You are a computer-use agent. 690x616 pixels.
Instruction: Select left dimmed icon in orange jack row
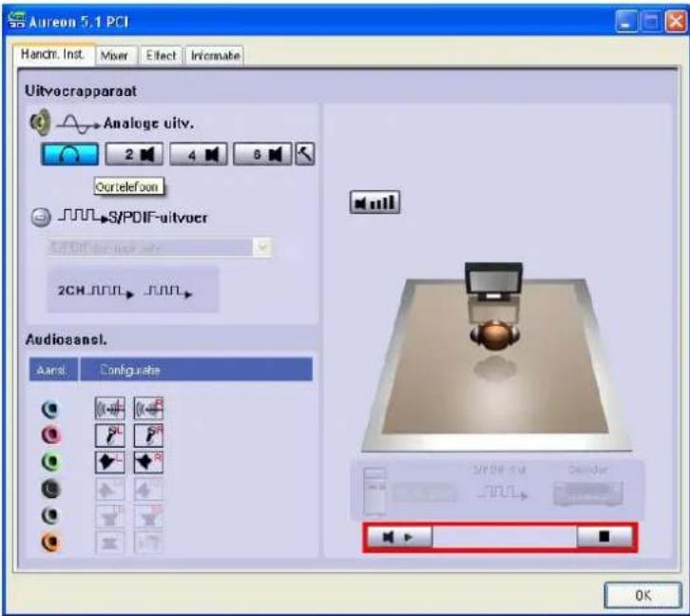coord(109,542)
